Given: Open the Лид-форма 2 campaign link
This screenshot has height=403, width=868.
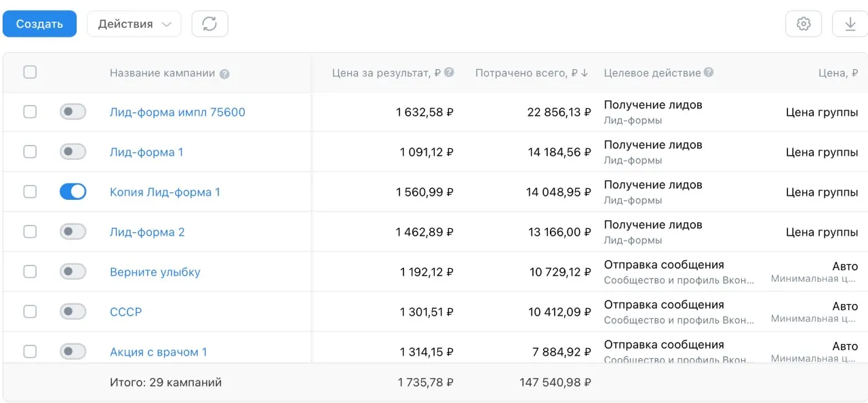Looking at the screenshot, I should tap(147, 232).
